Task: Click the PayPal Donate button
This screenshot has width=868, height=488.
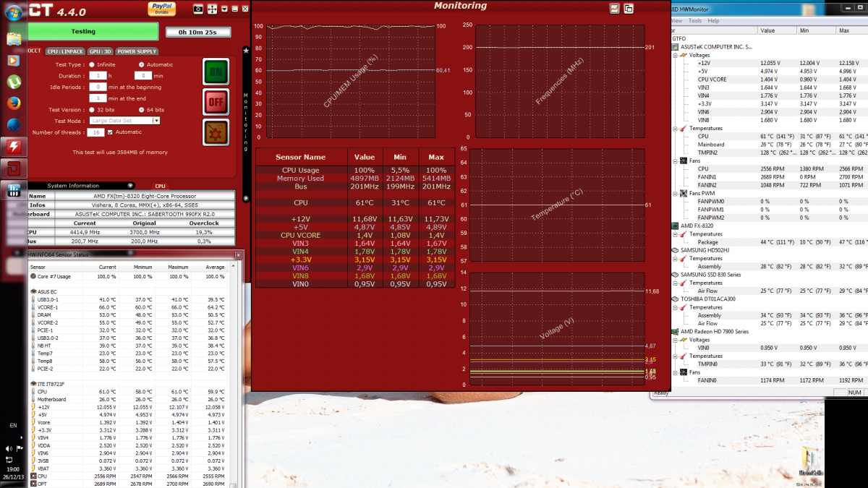Action: click(x=161, y=8)
